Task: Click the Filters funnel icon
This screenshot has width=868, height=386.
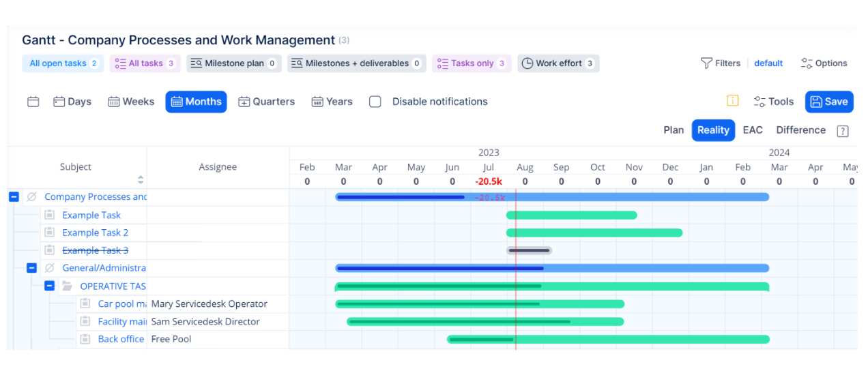Action: click(706, 63)
